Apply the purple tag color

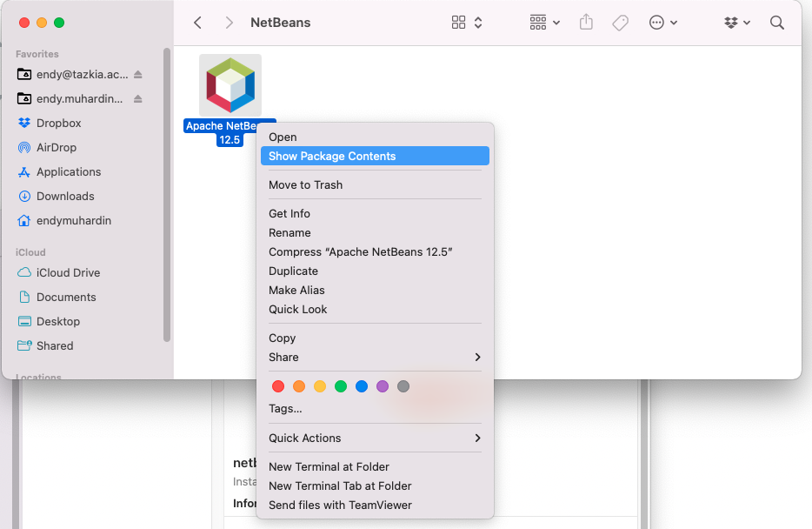click(383, 386)
